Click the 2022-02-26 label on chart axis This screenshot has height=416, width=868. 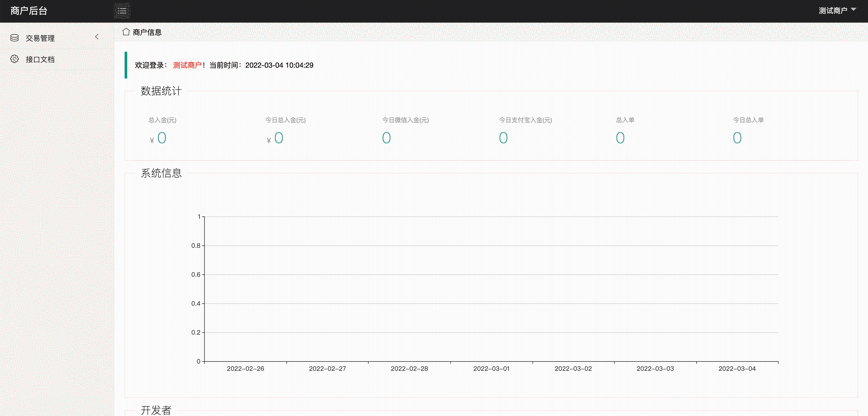pos(245,368)
